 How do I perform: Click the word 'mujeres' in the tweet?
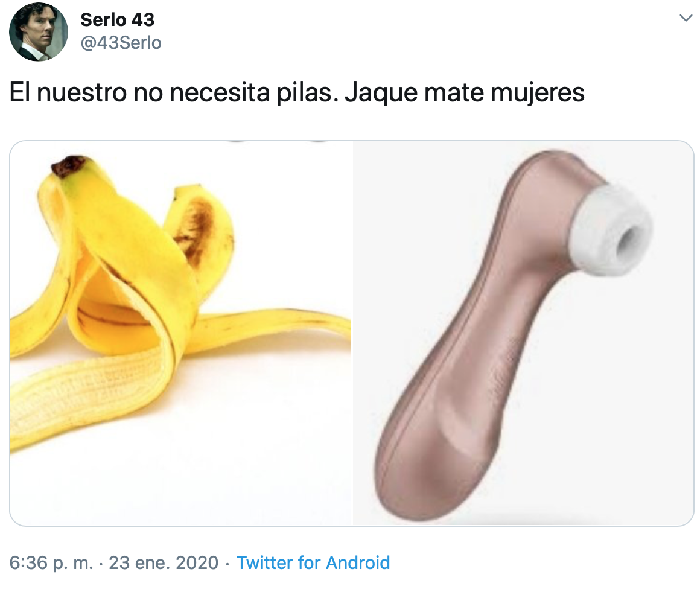click(x=538, y=94)
